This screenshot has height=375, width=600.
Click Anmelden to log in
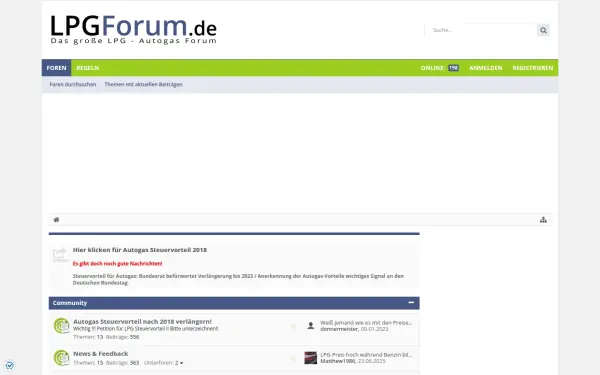pos(486,68)
